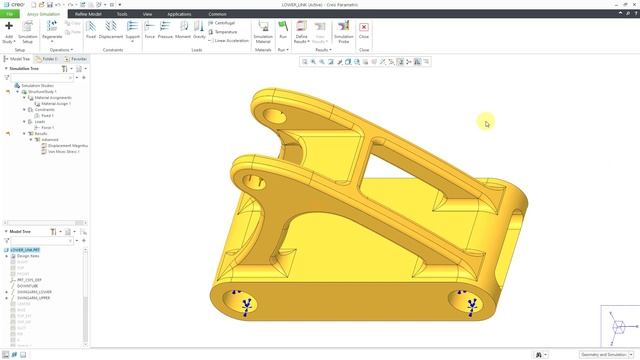Click the Model Tree search field
The width and height of the screenshot is (640, 360).
(x=42, y=241)
